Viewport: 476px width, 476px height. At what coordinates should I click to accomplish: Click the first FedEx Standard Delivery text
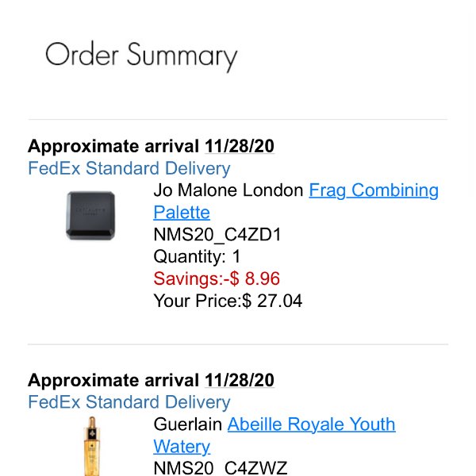pos(129,168)
